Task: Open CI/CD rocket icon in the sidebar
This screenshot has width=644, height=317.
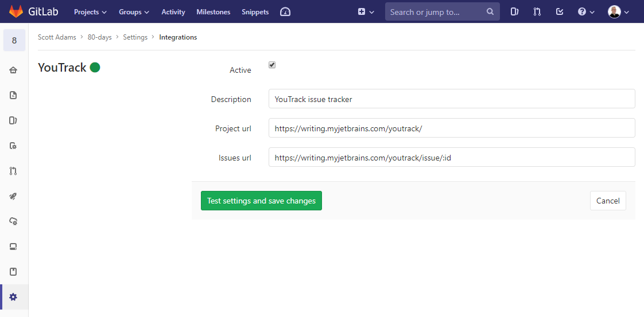Action: (x=13, y=196)
